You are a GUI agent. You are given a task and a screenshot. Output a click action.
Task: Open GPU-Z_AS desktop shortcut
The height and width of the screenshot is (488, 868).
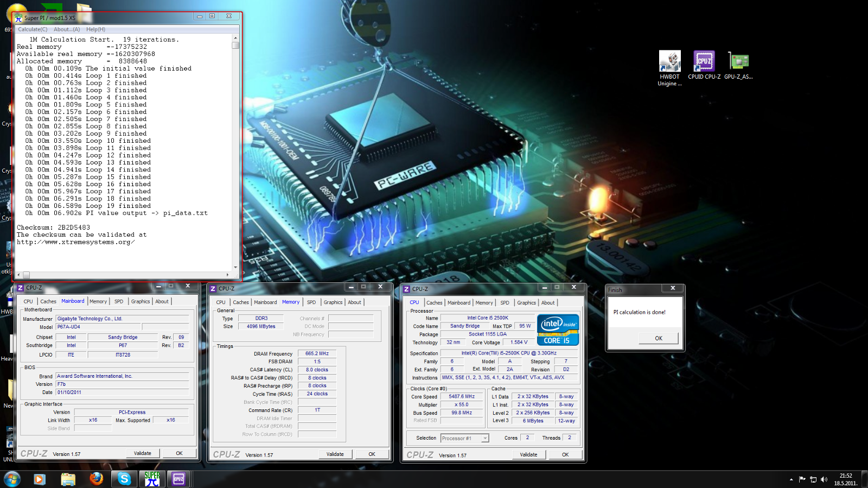[738, 65]
